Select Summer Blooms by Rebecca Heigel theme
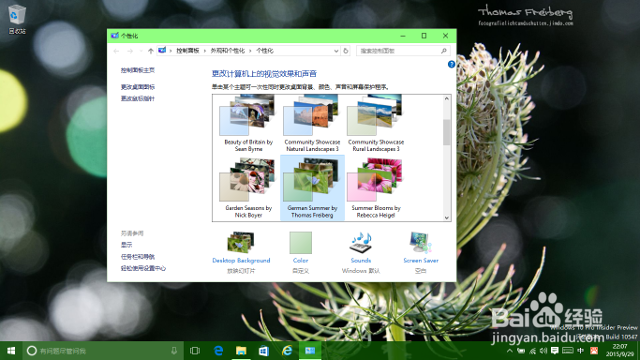This screenshot has width=640, height=360. click(x=376, y=188)
